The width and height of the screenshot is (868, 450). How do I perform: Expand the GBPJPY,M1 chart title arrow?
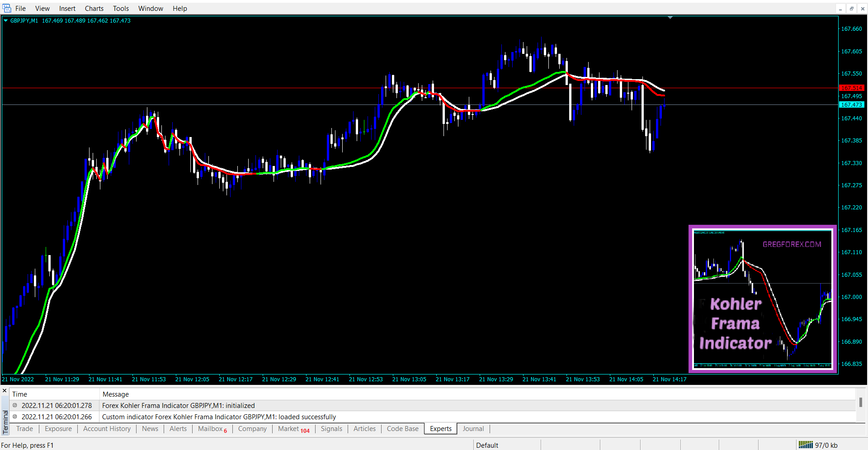[x=6, y=21]
